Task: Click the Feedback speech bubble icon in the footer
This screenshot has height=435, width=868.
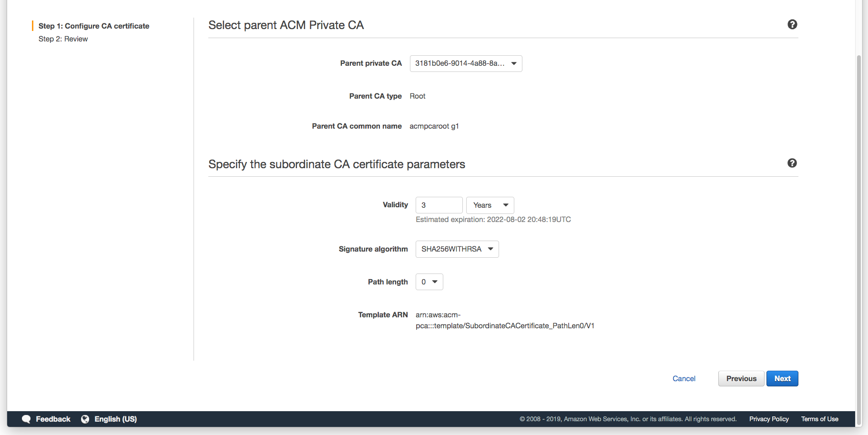Action: coord(27,419)
